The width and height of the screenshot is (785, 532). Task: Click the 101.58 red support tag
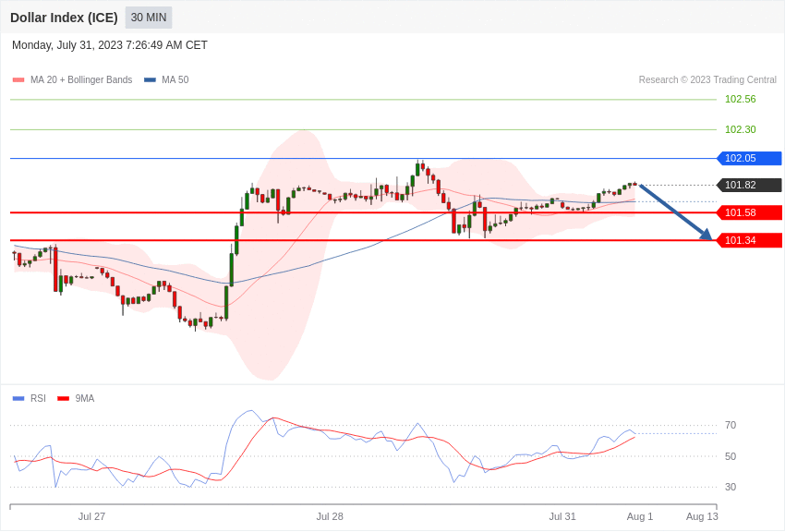750,212
